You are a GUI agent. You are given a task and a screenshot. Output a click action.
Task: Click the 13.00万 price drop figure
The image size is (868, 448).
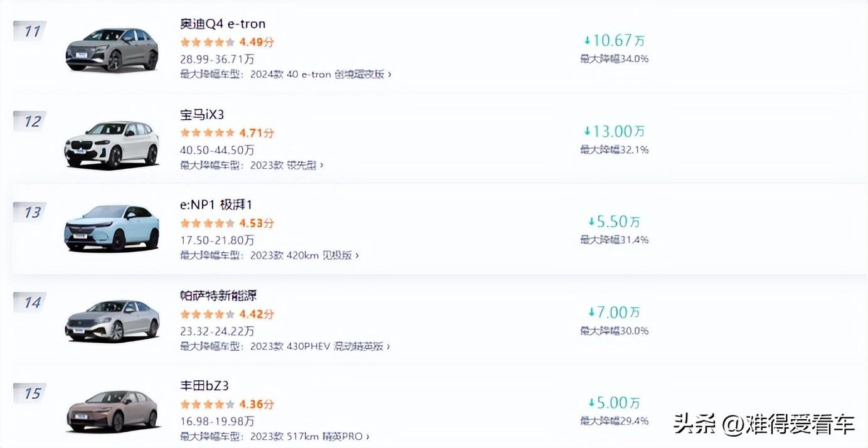pos(614,131)
